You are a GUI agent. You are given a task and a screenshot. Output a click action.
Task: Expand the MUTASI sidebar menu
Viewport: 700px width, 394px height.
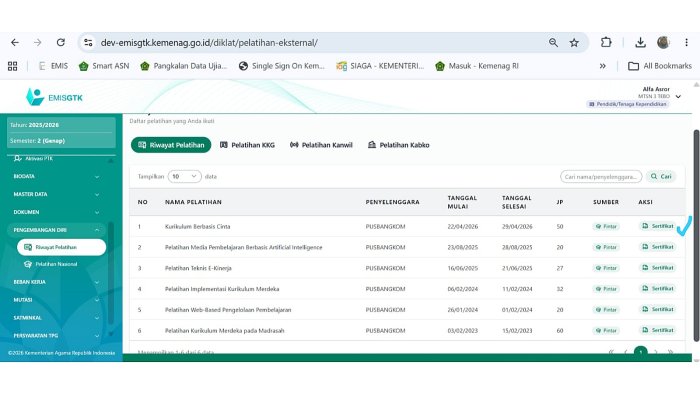56,300
